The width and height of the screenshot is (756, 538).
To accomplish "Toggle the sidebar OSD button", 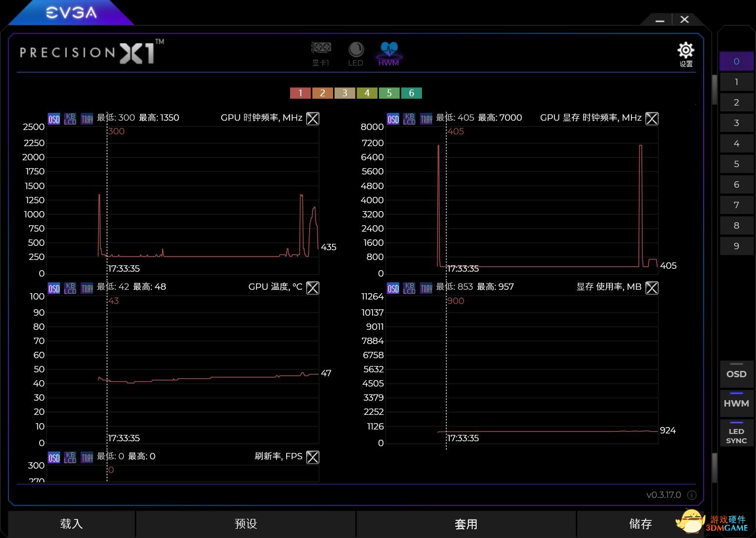I will (736, 374).
